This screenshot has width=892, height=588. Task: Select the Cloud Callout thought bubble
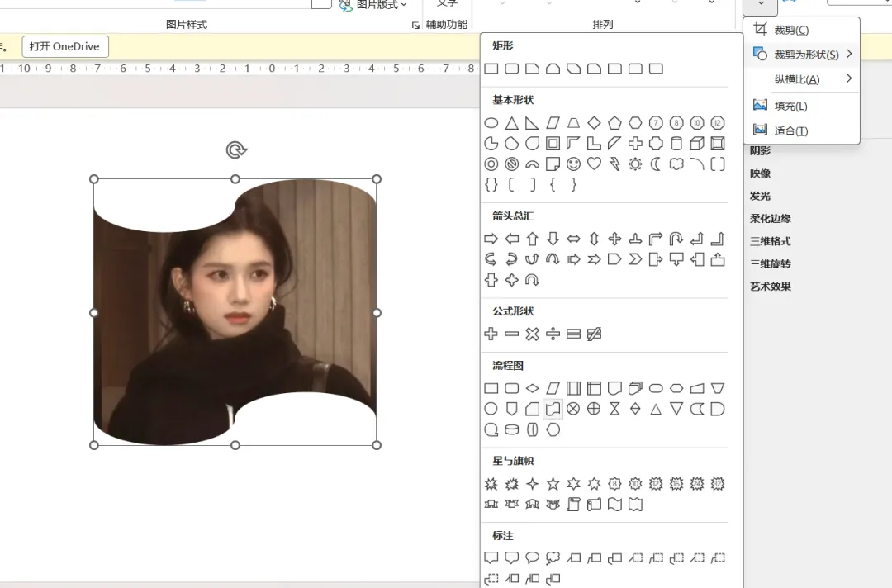coord(553,558)
